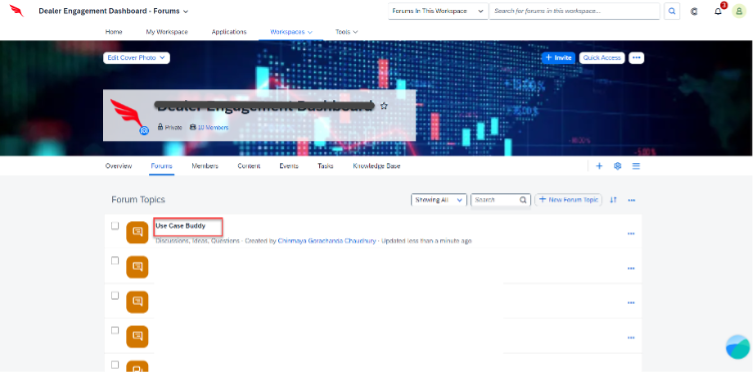Click the icon left of the notification bell
The height and width of the screenshot is (373, 755).
[x=694, y=12]
